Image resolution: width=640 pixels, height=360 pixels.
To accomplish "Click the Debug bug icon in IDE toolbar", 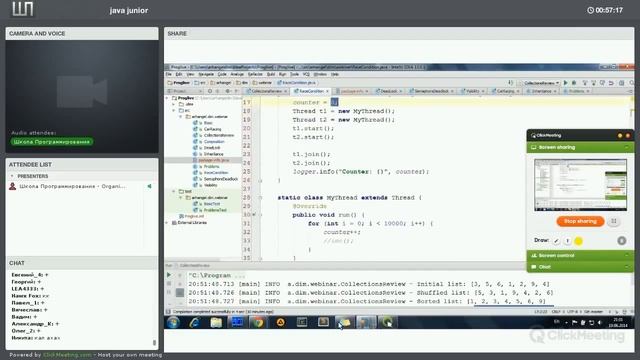I will pyautogui.click(x=574, y=83).
